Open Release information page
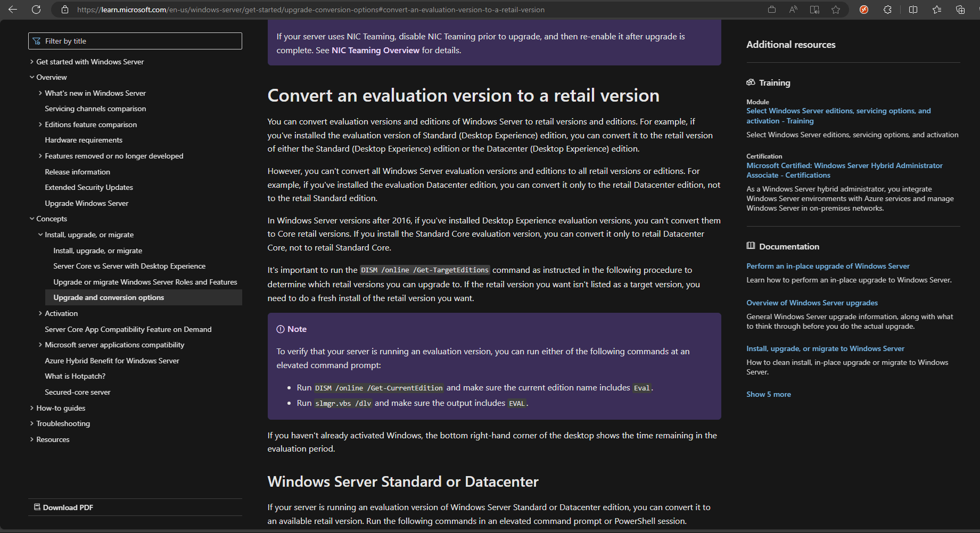 [78, 172]
